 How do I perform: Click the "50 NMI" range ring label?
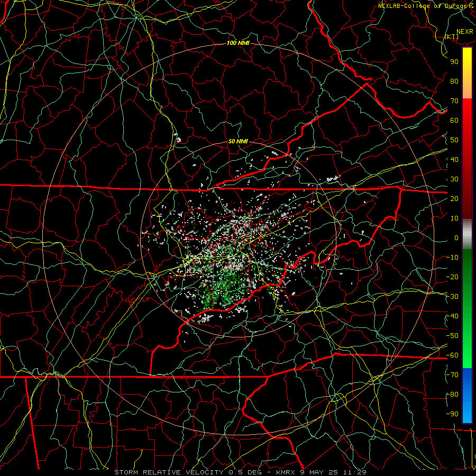coord(238,141)
